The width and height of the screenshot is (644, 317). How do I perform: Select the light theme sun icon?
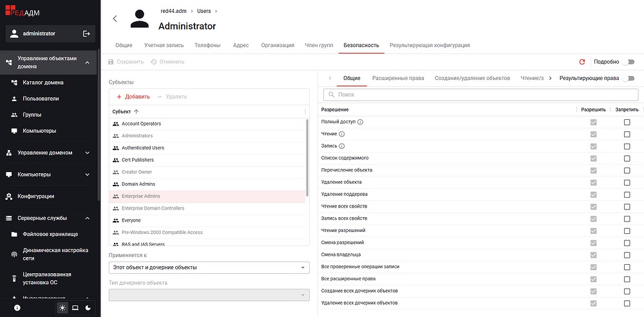point(62,308)
